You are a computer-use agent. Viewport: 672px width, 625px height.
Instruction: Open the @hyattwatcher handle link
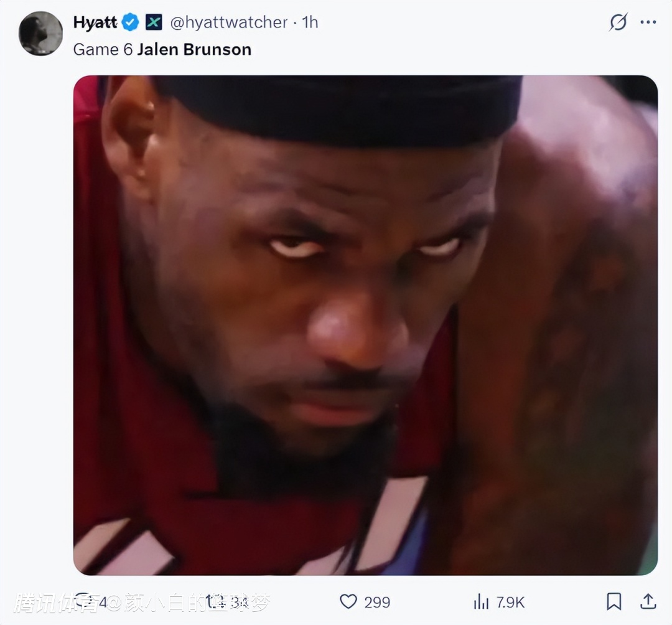click(x=229, y=23)
